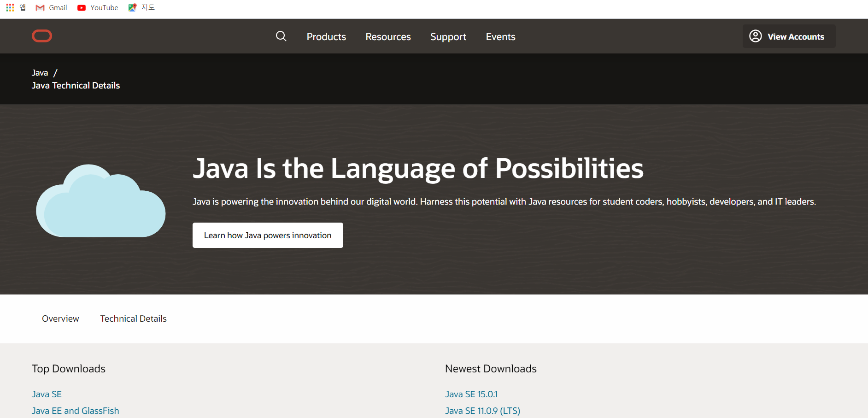Open the Apps grid bookmark icon
The width and height of the screenshot is (868, 418).
point(10,7)
